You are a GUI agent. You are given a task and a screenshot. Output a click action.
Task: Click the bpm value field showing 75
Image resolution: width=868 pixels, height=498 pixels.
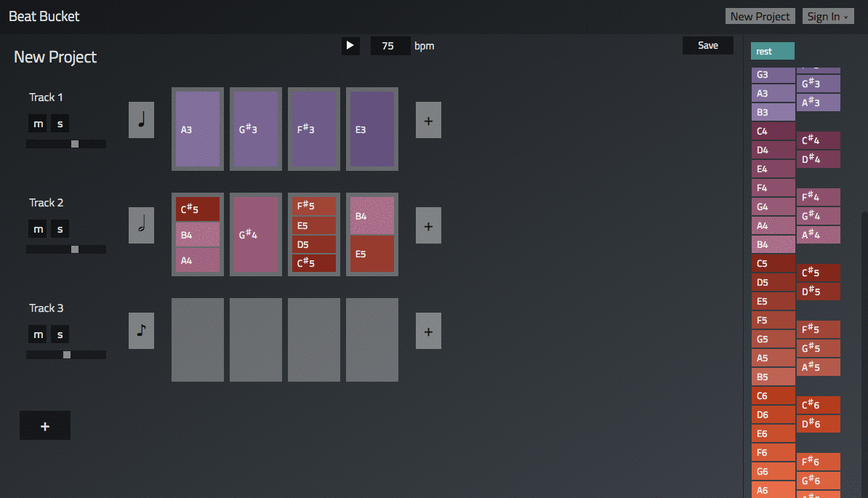[x=390, y=45]
